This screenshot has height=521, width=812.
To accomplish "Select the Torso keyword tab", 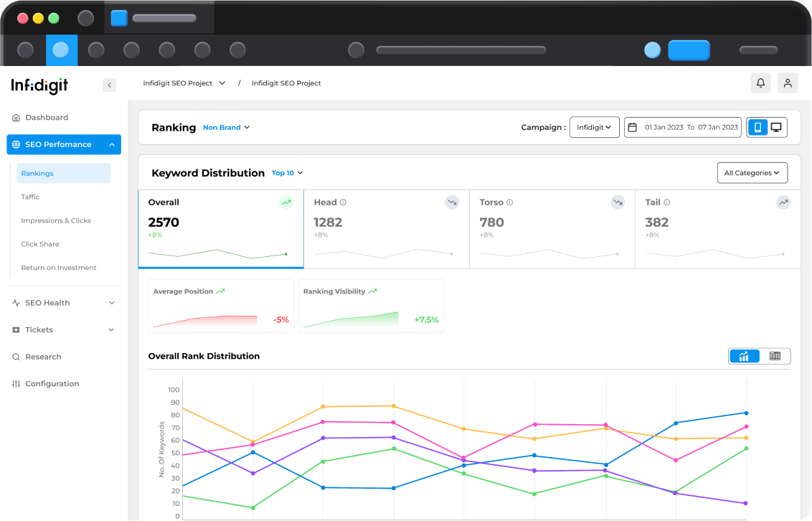I will tap(552, 229).
